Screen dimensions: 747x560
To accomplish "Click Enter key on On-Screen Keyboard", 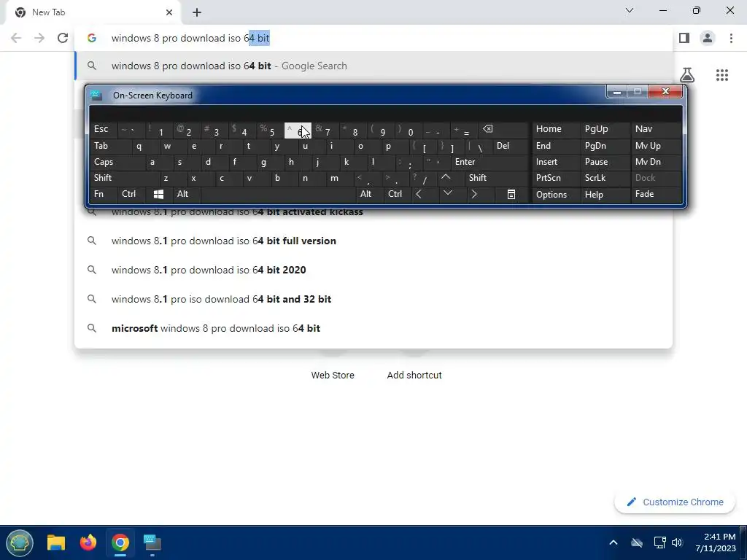I will 489,162.
